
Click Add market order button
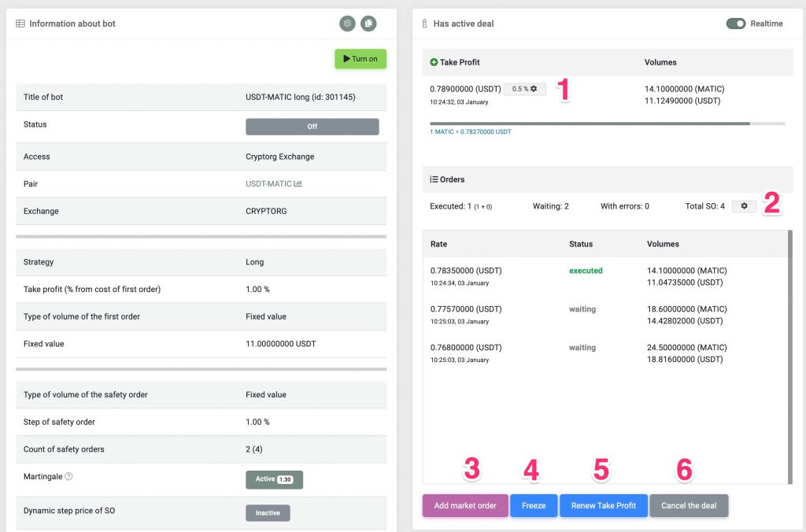click(x=465, y=506)
